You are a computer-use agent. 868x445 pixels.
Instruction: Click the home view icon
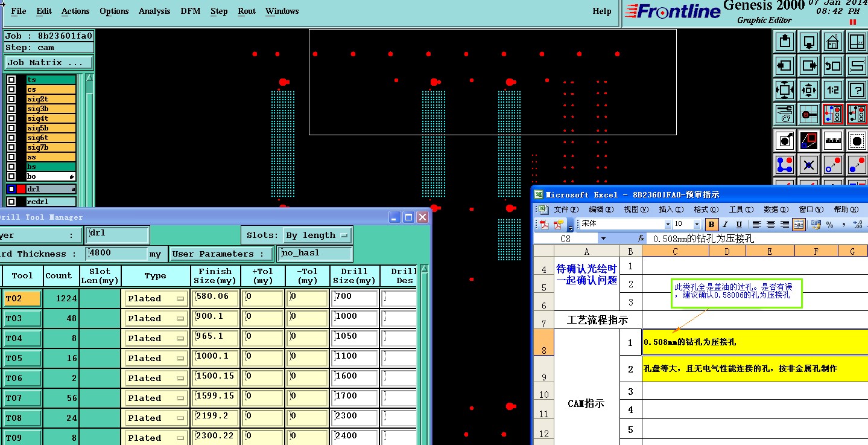coord(833,41)
